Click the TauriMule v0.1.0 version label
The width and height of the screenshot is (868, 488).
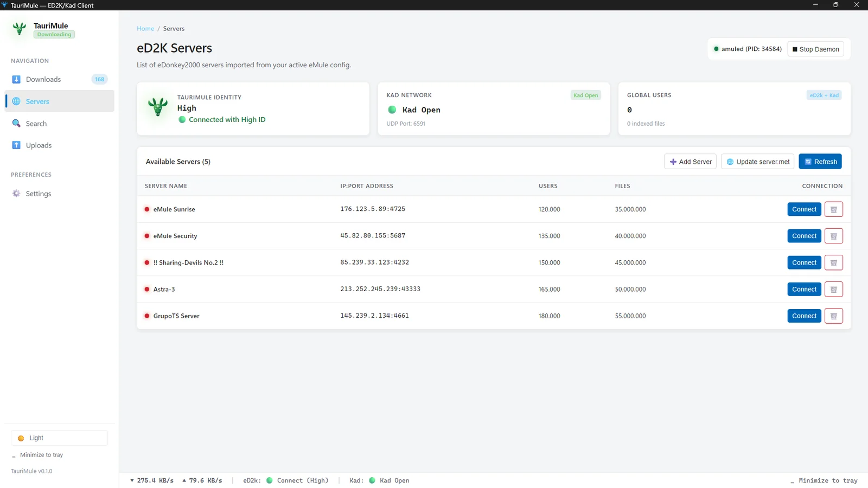click(x=31, y=471)
